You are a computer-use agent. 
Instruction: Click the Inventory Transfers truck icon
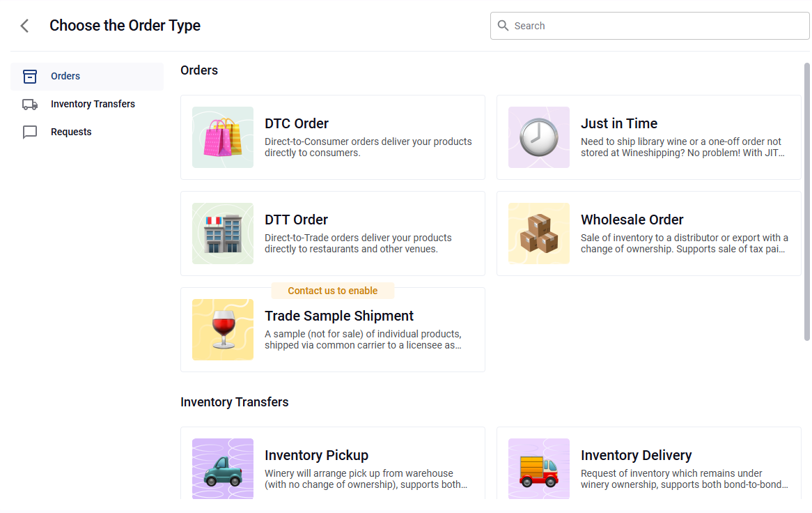tap(30, 105)
